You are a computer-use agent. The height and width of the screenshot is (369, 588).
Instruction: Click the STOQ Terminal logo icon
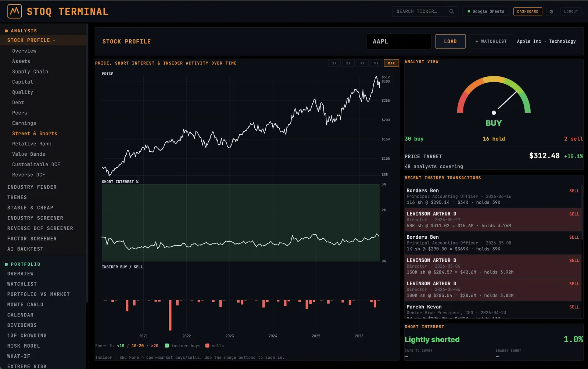(15, 11)
